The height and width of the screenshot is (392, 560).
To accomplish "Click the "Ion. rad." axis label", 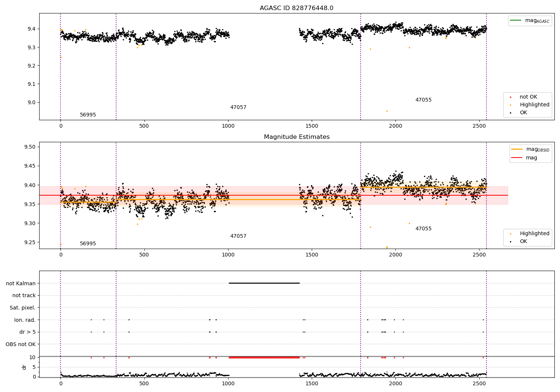I will (25, 320).
